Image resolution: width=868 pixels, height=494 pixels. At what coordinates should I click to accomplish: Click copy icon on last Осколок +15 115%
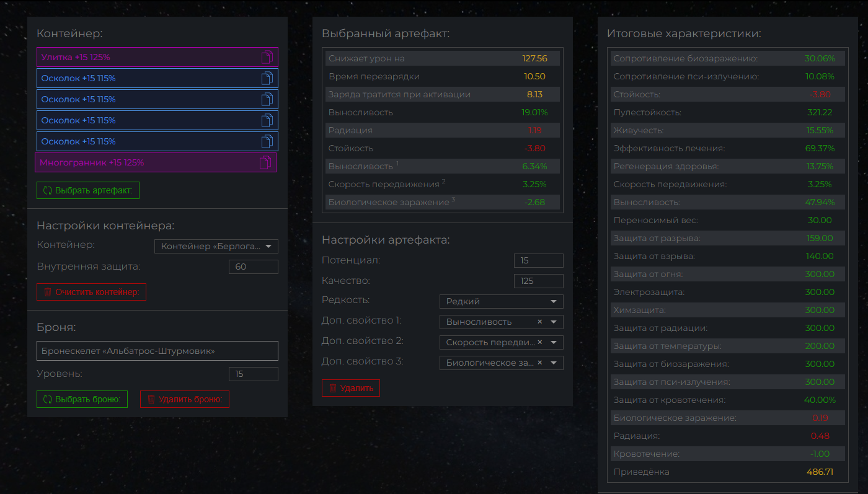[x=267, y=141]
